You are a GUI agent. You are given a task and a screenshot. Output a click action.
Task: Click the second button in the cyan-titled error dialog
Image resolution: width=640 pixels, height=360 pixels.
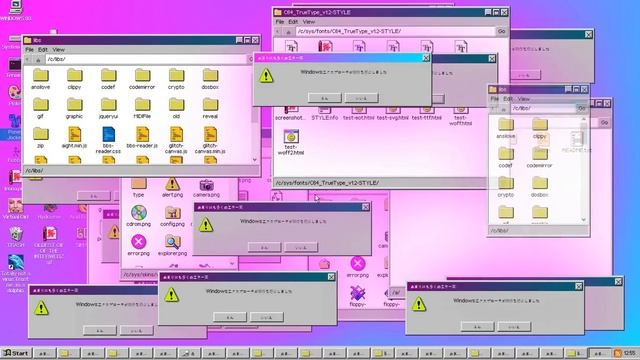click(x=361, y=98)
